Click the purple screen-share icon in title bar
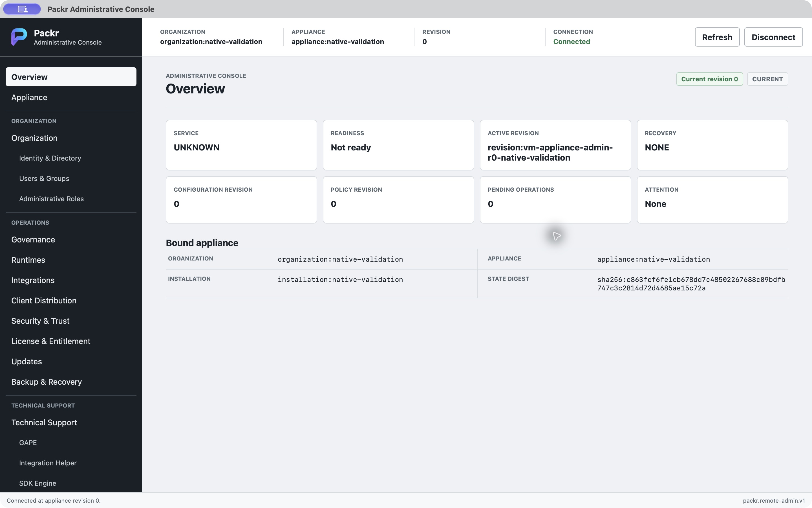The width and height of the screenshot is (812, 508). 22,9
